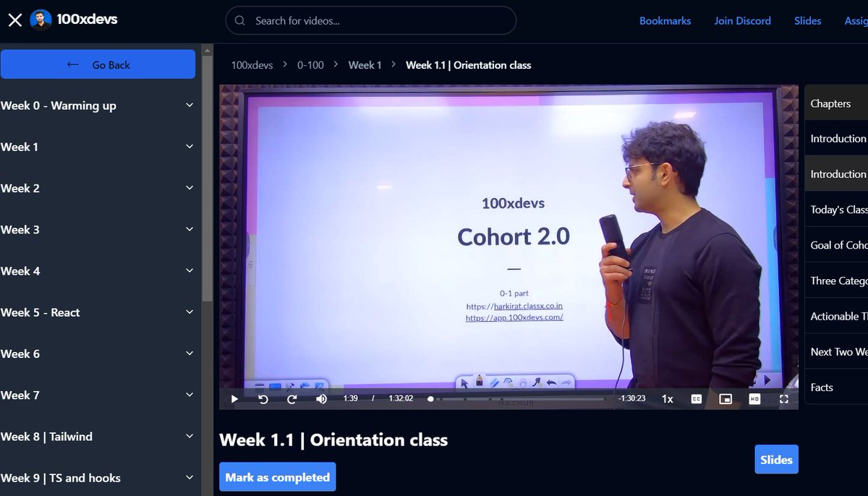This screenshot has width=868, height=496.
Task: Click the -1:30:23 remaining time display
Action: point(631,398)
